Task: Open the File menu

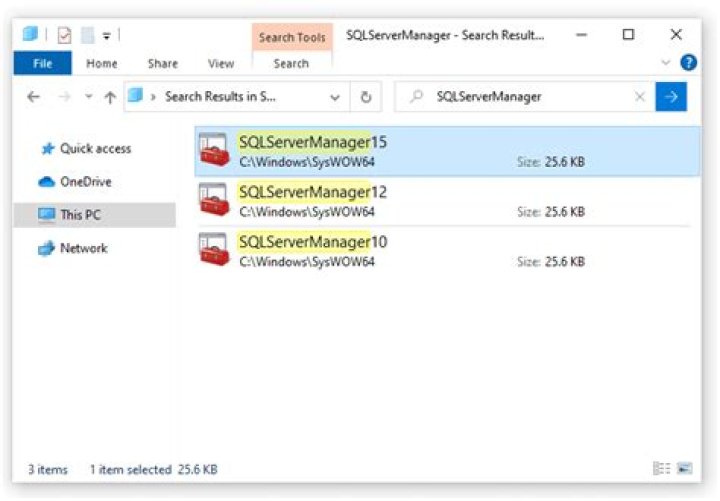Action: click(x=43, y=63)
